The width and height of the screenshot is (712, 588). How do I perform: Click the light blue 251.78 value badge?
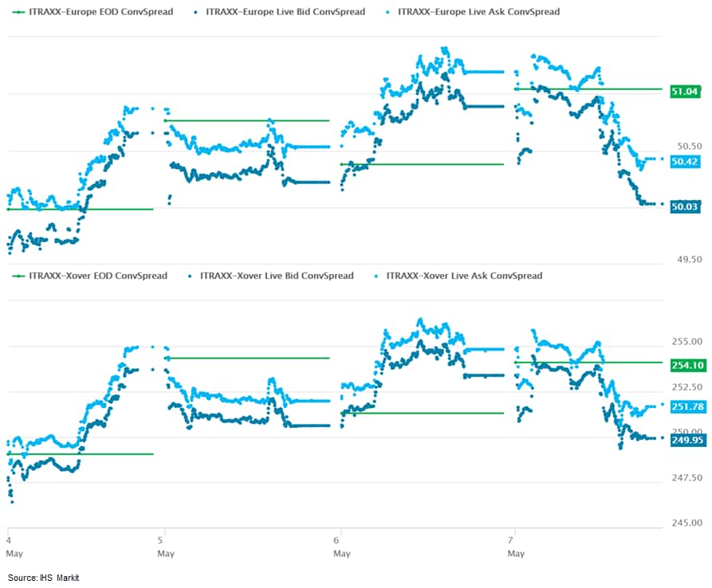click(688, 407)
